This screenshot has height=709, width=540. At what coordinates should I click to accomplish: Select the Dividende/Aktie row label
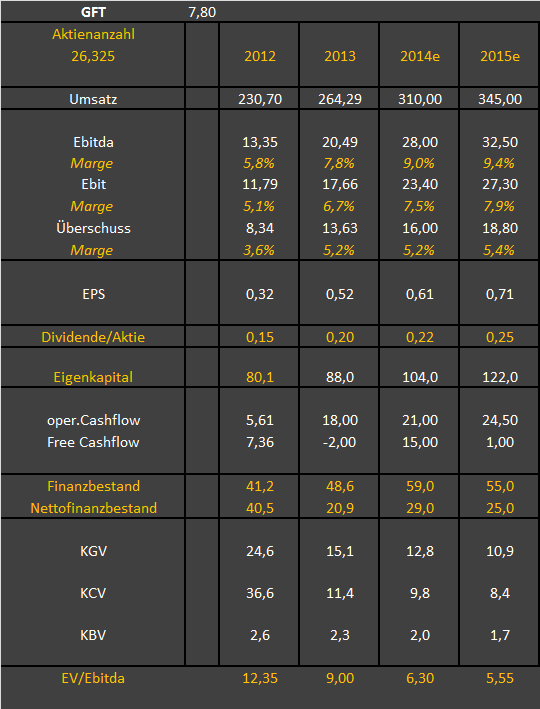coord(93,337)
